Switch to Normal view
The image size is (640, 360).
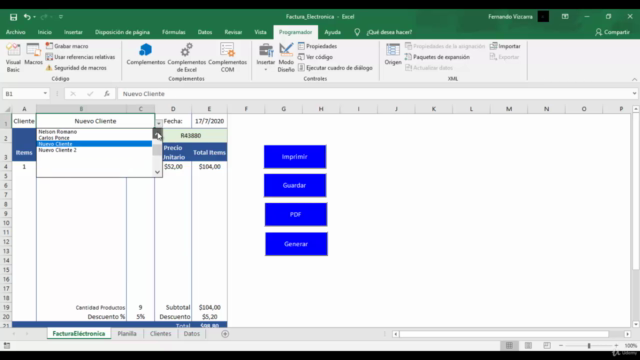click(x=509, y=346)
